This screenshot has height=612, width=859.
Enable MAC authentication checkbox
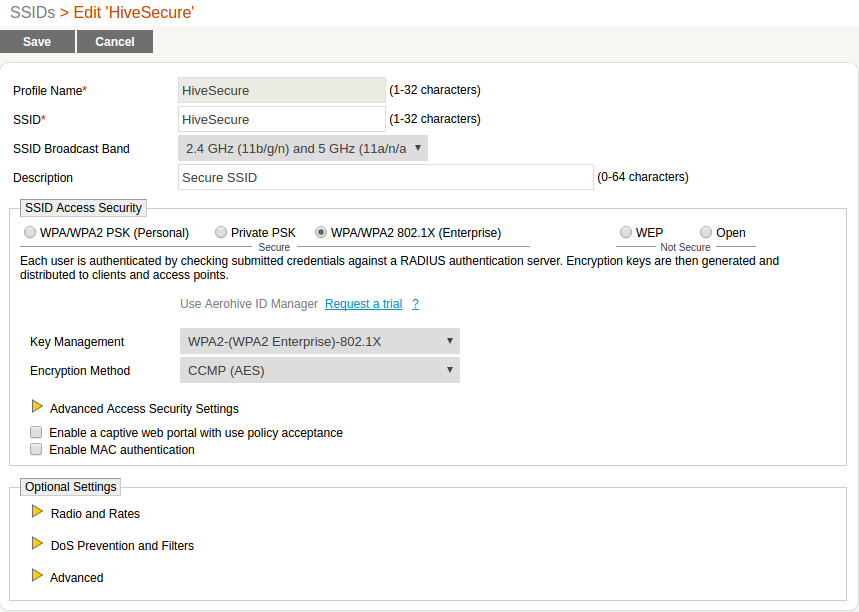coord(36,450)
